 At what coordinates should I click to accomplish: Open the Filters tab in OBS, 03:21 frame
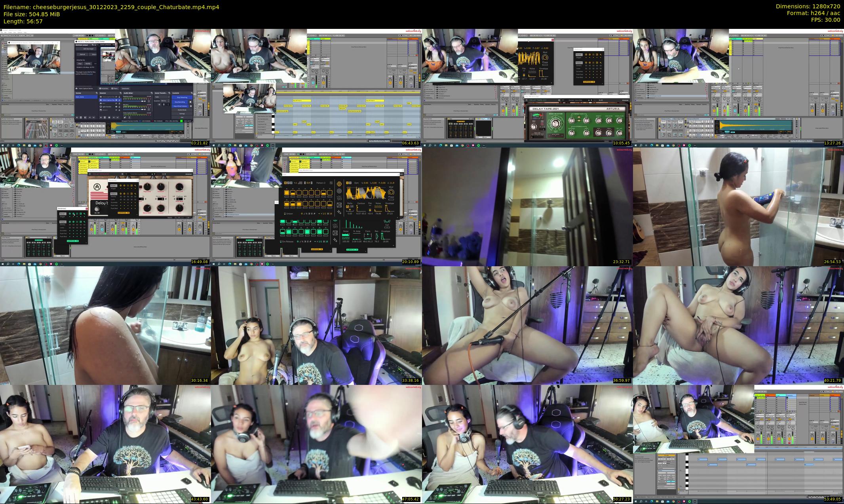[114, 89]
